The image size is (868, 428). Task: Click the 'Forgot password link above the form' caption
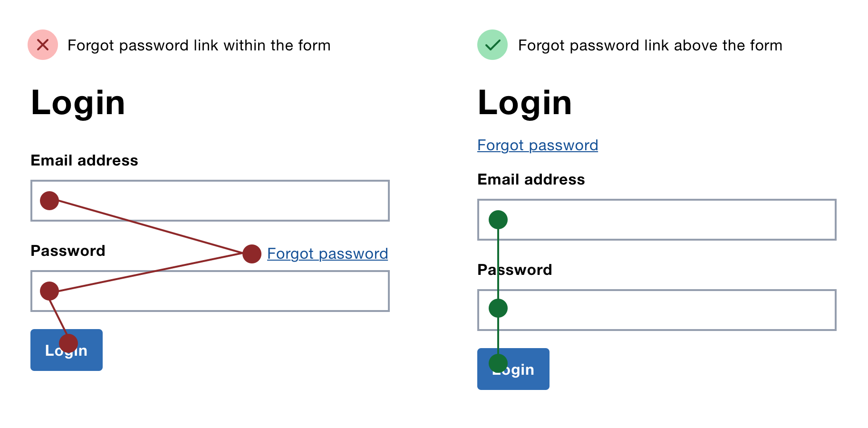pyautogui.click(x=650, y=45)
